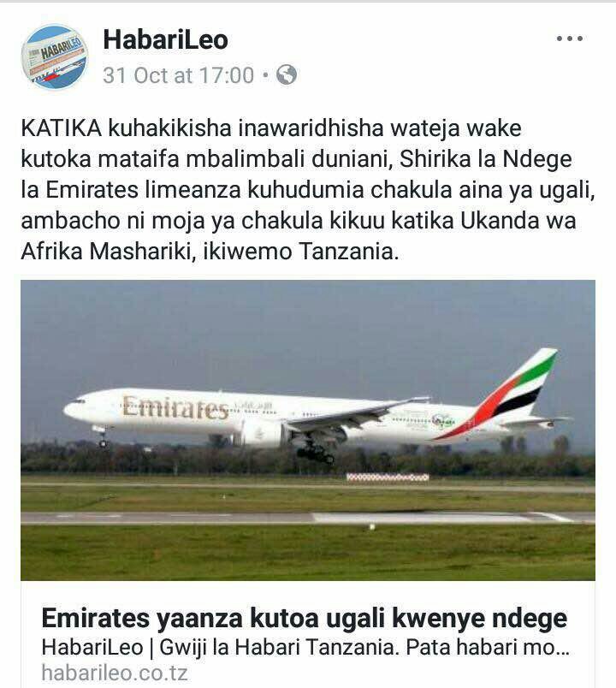The width and height of the screenshot is (616, 688).
Task: Click the jet engine under the wing
Action: [x=262, y=434]
